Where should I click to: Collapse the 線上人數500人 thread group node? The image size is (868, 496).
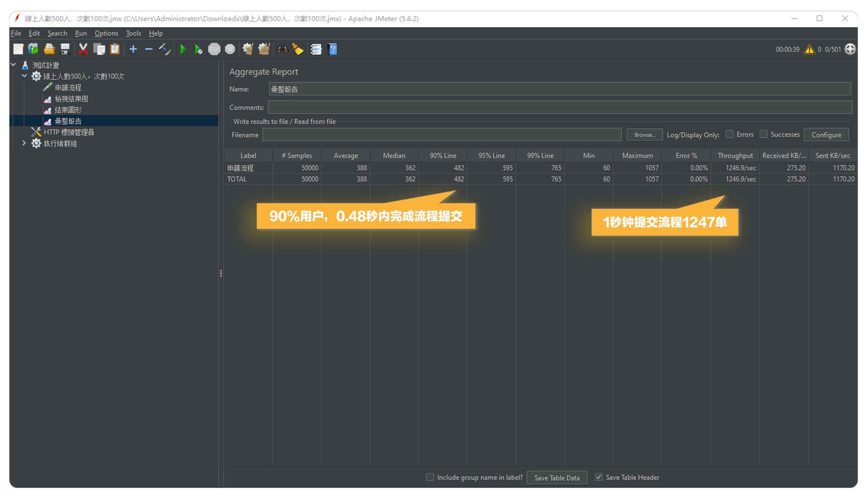point(24,76)
